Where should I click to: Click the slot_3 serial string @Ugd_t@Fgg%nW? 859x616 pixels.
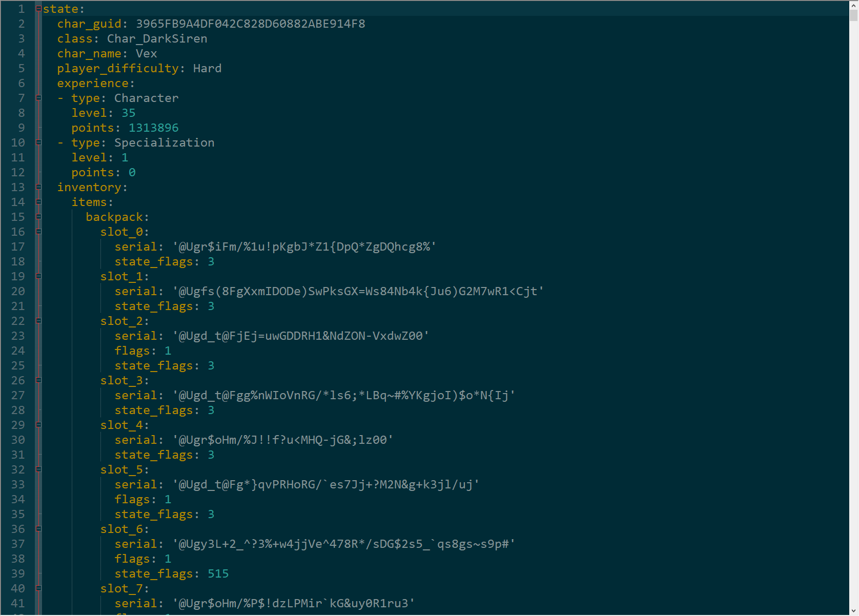[344, 395]
